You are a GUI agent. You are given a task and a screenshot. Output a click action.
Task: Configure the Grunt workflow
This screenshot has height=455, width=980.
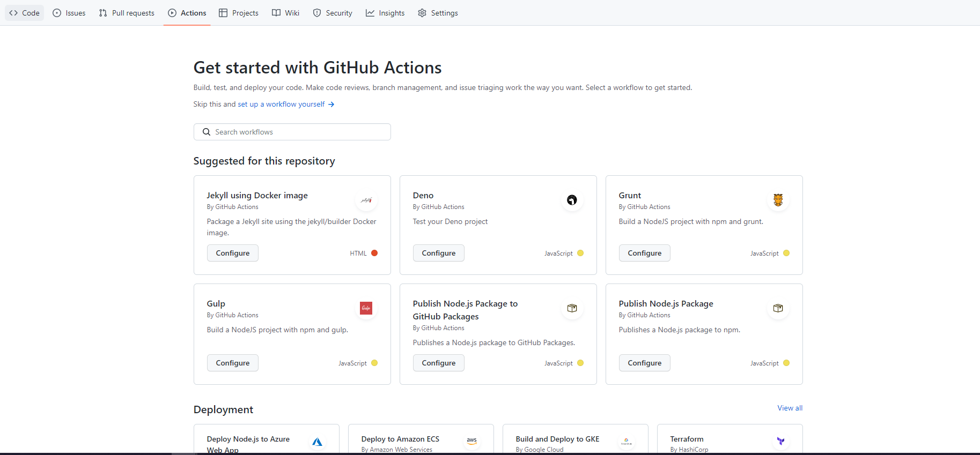[x=645, y=253]
